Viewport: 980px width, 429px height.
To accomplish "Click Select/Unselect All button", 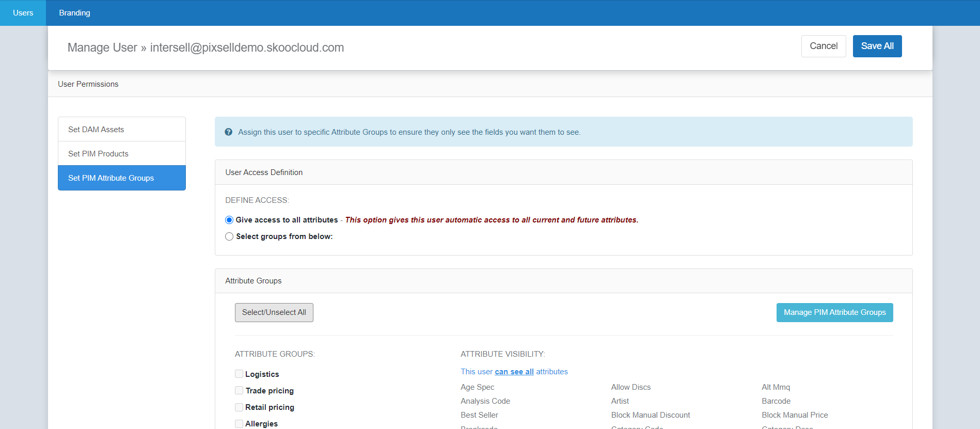I will tap(274, 312).
